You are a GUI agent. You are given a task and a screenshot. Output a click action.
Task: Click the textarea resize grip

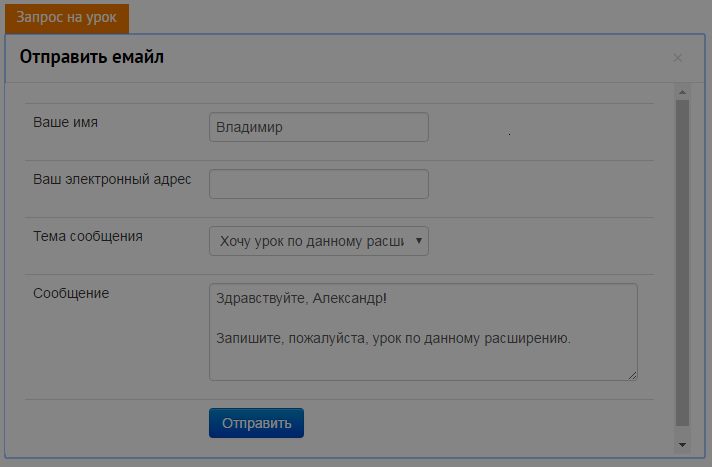coord(633,375)
